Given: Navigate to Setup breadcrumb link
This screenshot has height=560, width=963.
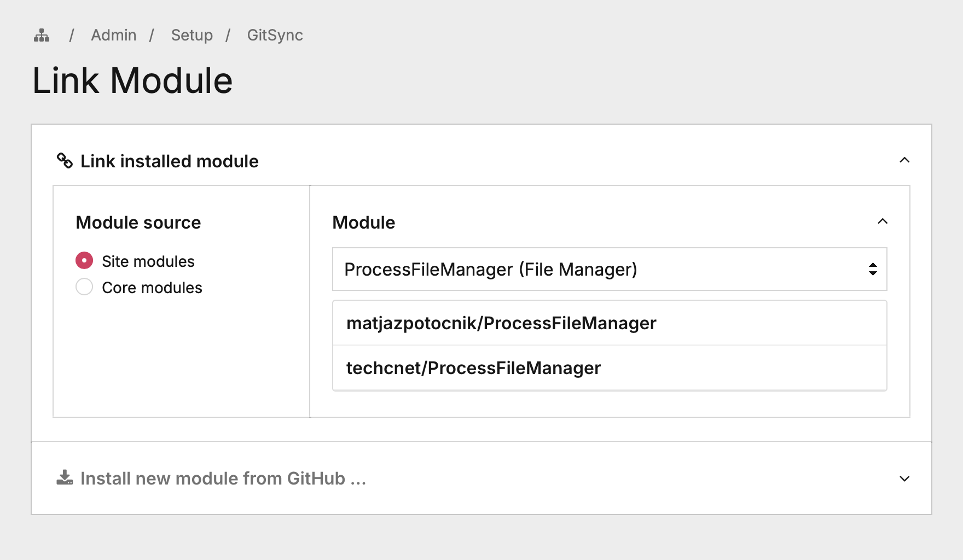Looking at the screenshot, I should pyautogui.click(x=192, y=36).
